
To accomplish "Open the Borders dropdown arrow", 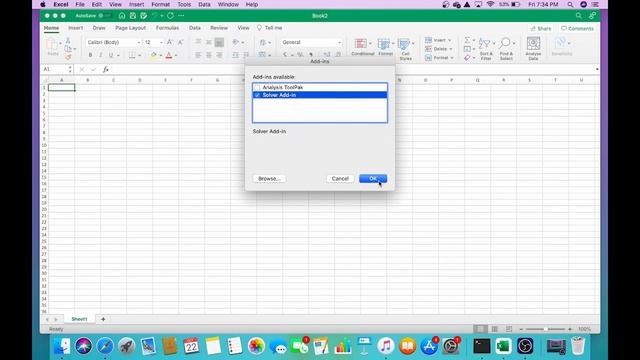I will coord(140,56).
